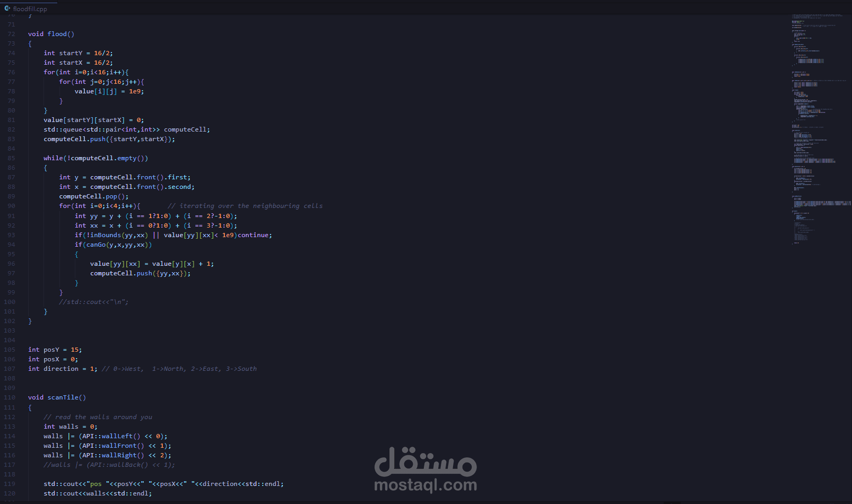852x504 pixels.
Task: Click 'value[startY][startX] = 0;' statement
Action: point(93,120)
